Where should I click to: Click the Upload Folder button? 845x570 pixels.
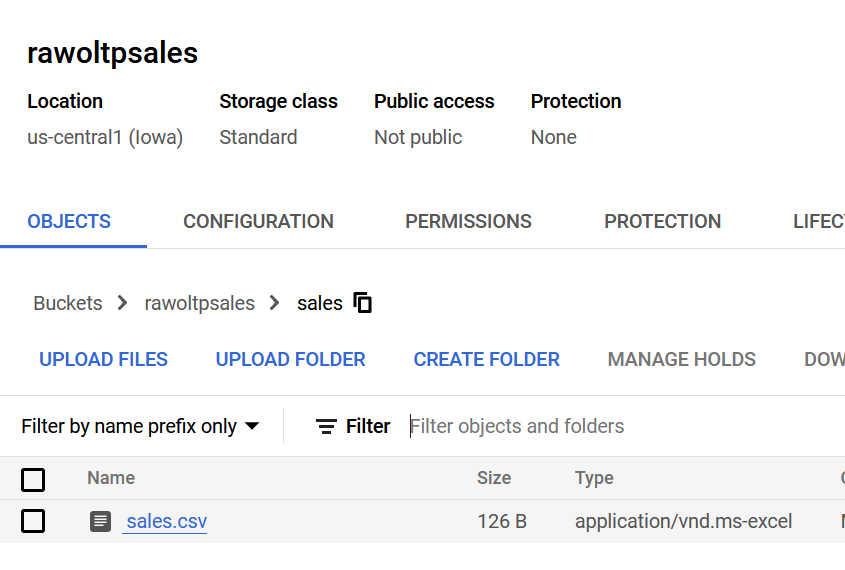point(290,359)
